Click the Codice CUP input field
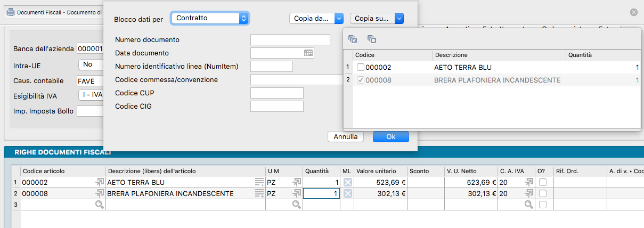 pos(276,93)
